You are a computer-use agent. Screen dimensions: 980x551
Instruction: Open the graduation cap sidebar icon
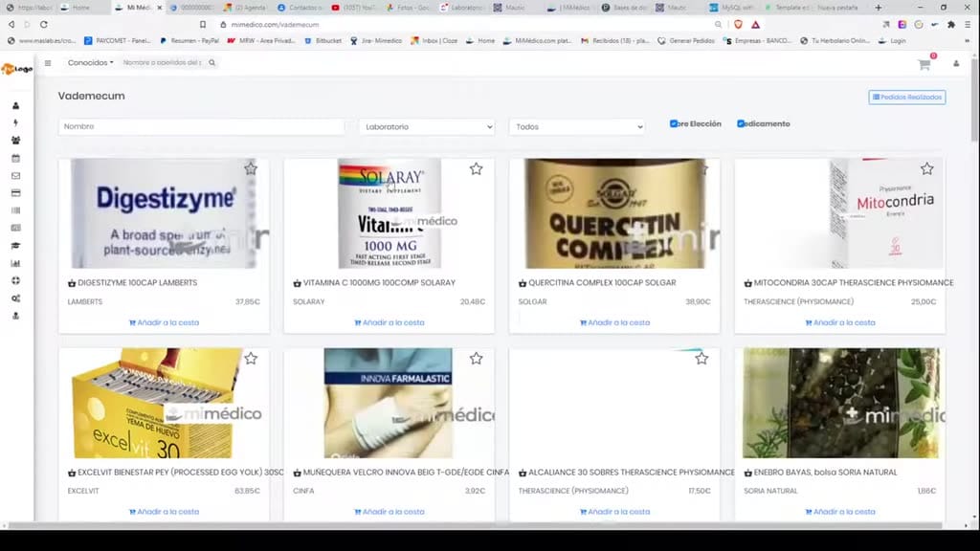click(x=15, y=246)
